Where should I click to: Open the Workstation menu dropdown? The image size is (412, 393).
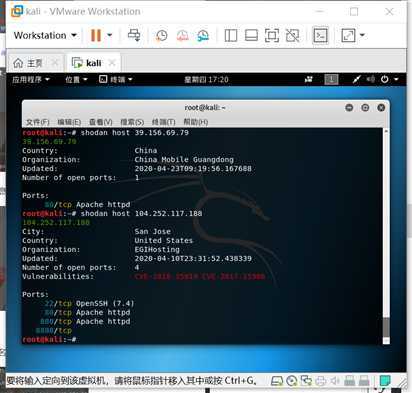click(45, 35)
